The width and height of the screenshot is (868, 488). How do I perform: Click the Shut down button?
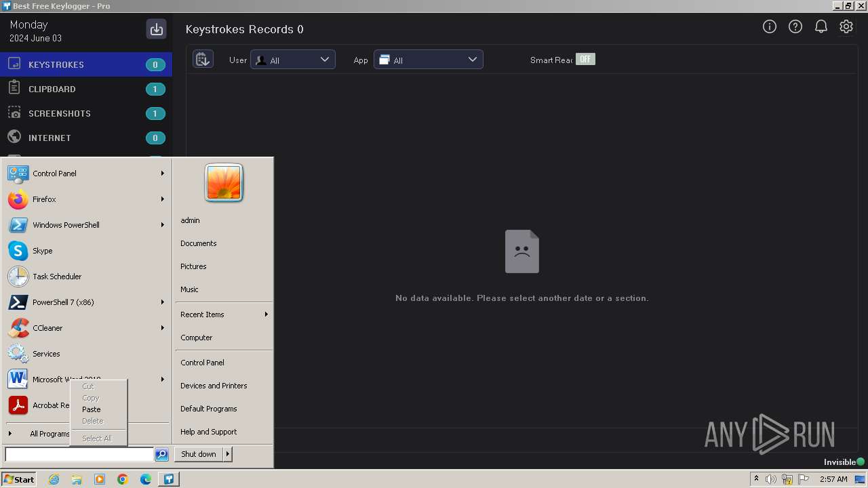tap(199, 454)
